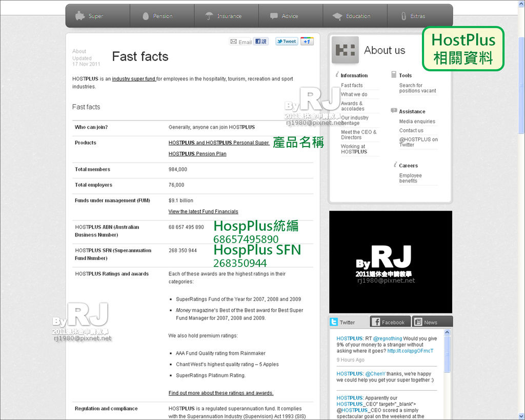The image size is (525, 420).
Task: Open Awards & accolades sidebar link
Action: pyautogui.click(x=353, y=106)
